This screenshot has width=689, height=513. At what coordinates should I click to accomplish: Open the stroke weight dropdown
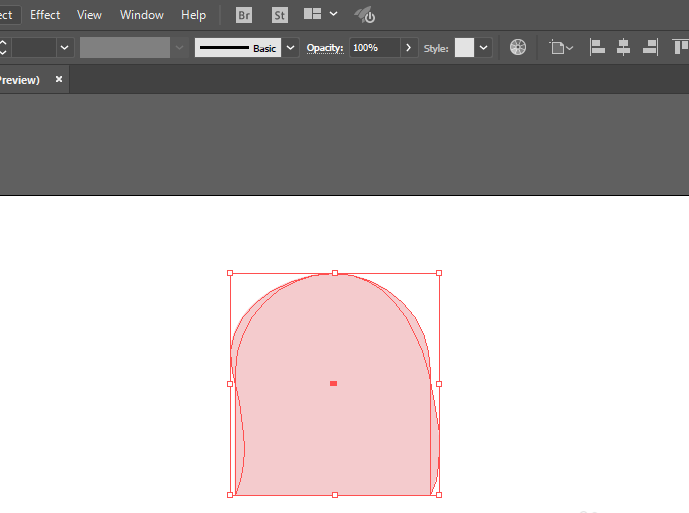[x=64, y=47]
